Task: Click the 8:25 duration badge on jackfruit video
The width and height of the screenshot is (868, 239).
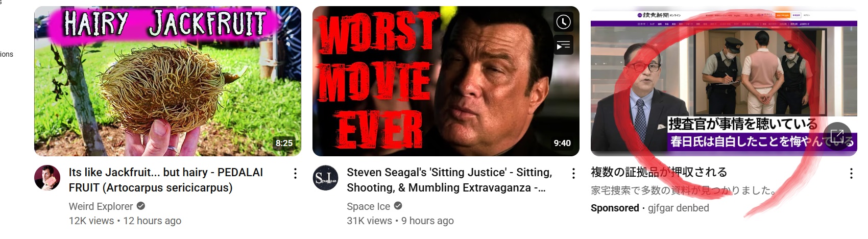Action: point(284,143)
